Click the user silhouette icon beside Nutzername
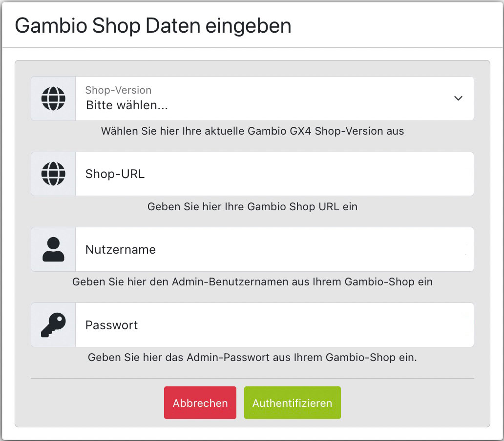Viewport: 504px width, 441px height. [53, 249]
